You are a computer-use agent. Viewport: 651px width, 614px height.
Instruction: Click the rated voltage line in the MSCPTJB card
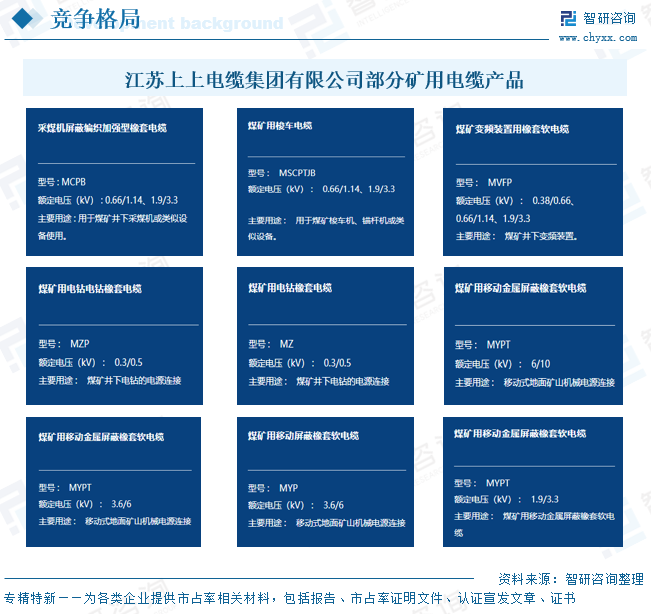tap(322, 189)
